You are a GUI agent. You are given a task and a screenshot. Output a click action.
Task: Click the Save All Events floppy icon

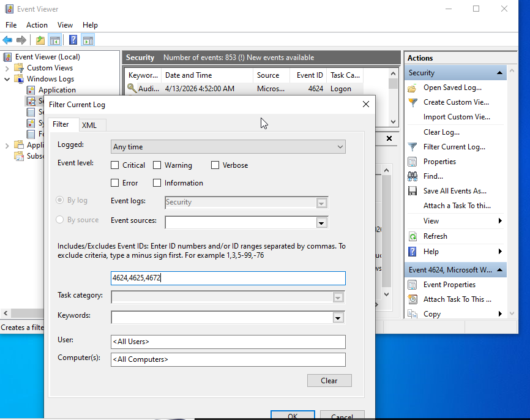point(412,191)
